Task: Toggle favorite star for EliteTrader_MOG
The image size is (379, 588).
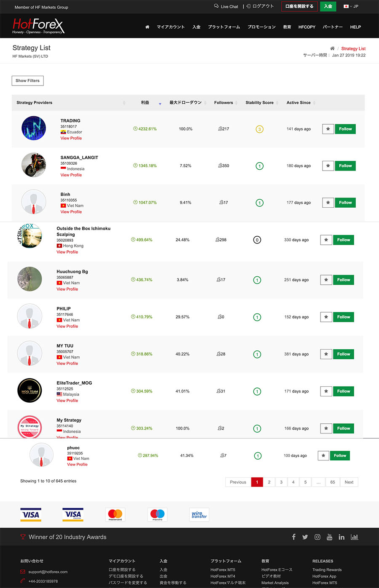Action: [326, 391]
